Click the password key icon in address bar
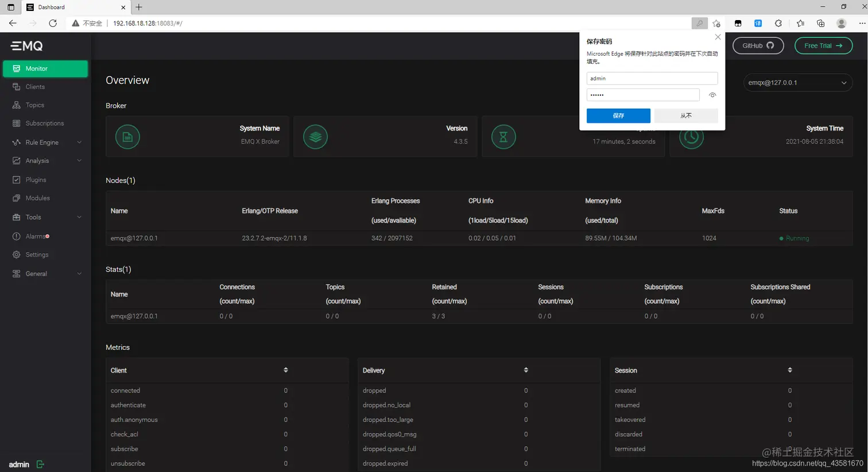The width and height of the screenshot is (868, 472). (699, 23)
